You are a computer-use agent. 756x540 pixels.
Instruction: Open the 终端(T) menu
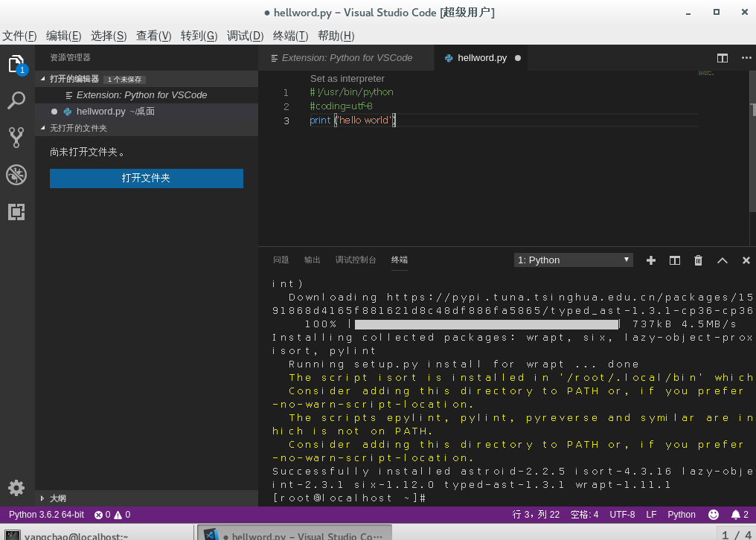(290, 36)
